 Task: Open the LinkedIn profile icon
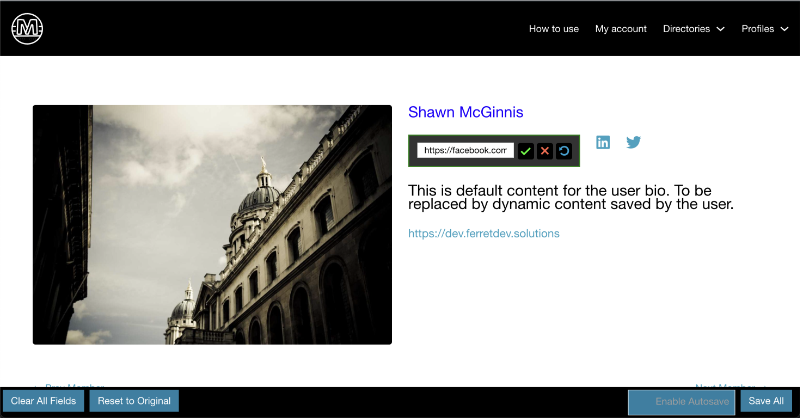603,142
